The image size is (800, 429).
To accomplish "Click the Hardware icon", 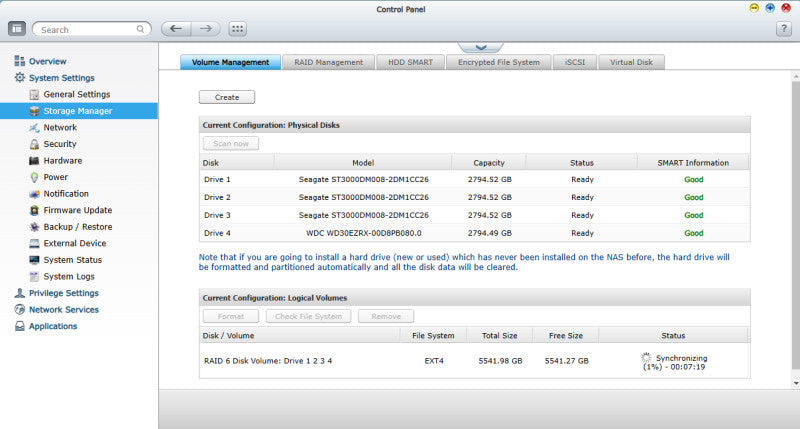I will click(34, 161).
